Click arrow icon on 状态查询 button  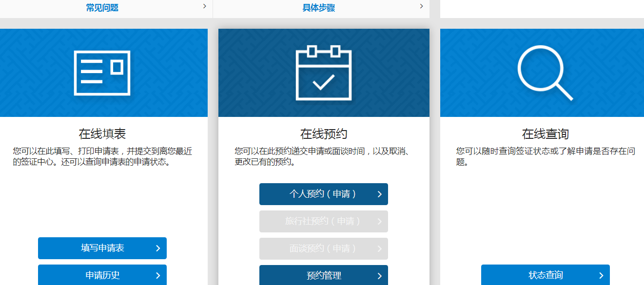tap(601, 276)
